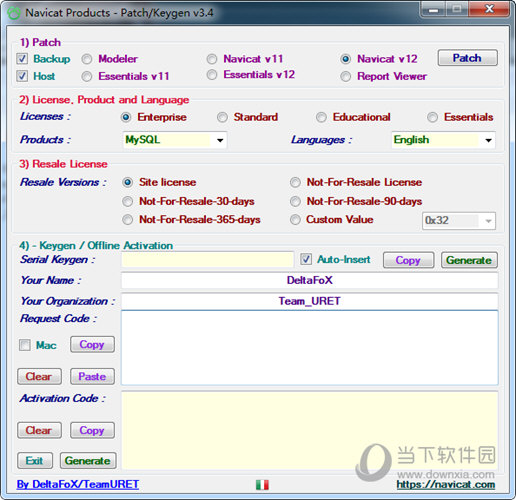Select the Site license resale option
Viewport: 516px width, 500px height.
tap(128, 182)
